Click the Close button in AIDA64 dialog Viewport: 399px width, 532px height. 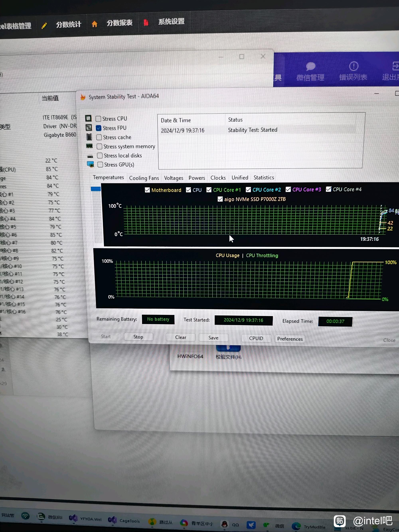click(389, 340)
